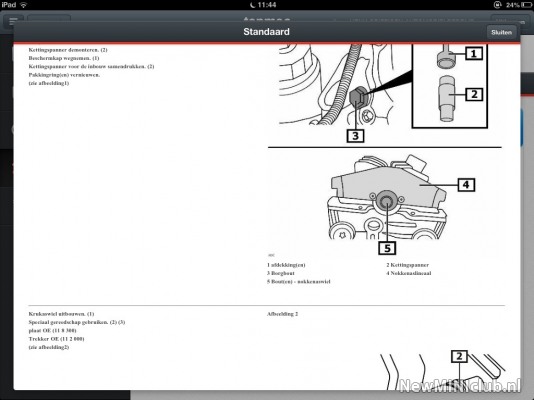534x400 pixels.
Task: Open the hamburger menu behind the dialog
Action: click(x=14, y=21)
